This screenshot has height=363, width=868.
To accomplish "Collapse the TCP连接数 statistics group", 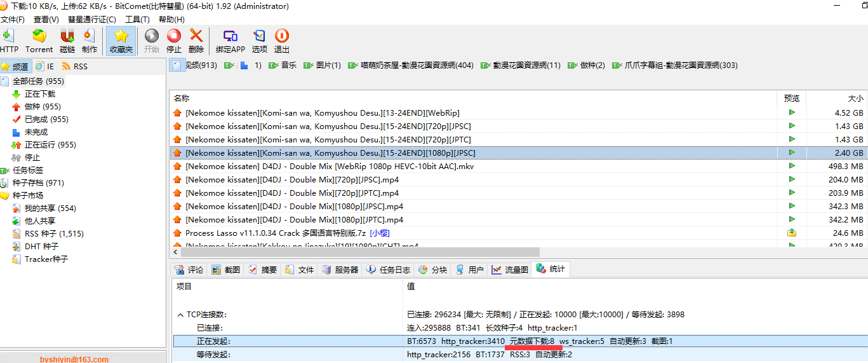I will tap(179, 315).
